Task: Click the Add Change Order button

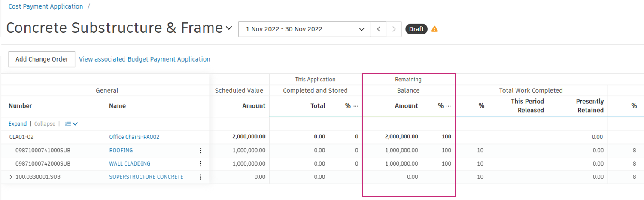Action: [x=42, y=59]
